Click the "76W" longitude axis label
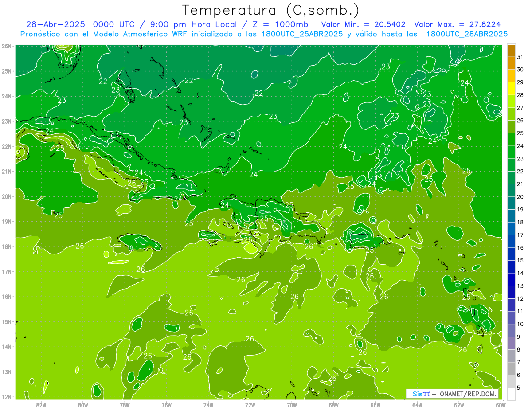The image size is (532, 411). click(167, 404)
